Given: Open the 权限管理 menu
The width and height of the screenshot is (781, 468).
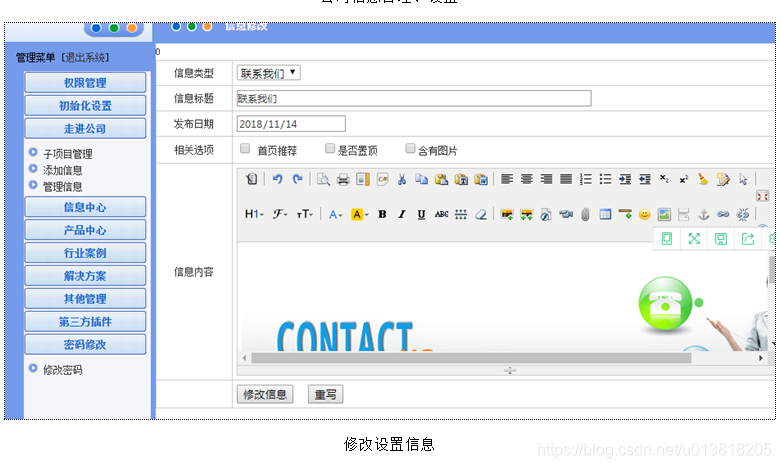Looking at the screenshot, I should coord(85,83).
